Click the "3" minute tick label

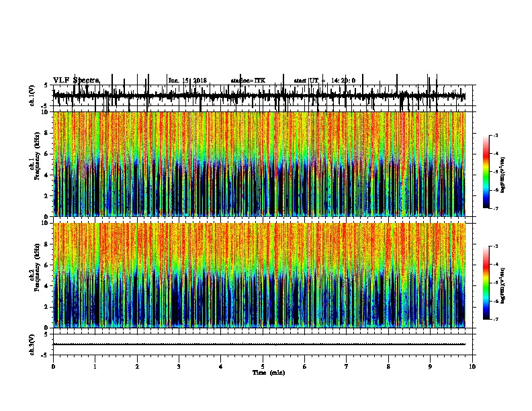(x=179, y=367)
